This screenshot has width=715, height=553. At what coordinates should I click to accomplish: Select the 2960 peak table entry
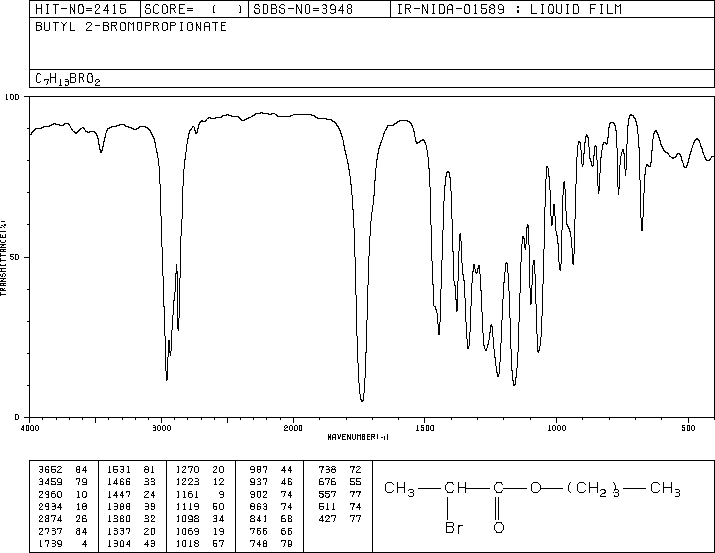tap(62, 494)
